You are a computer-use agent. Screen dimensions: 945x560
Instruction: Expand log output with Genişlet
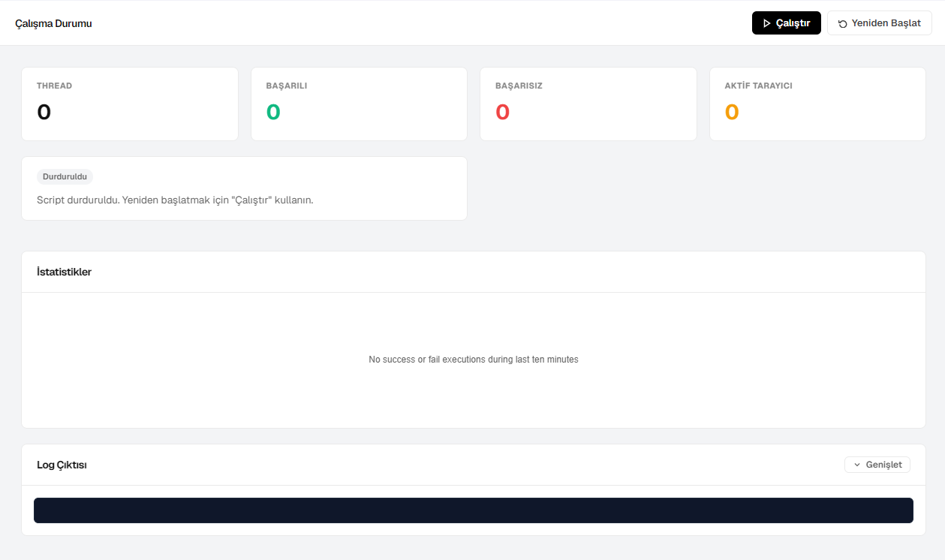[x=877, y=465]
